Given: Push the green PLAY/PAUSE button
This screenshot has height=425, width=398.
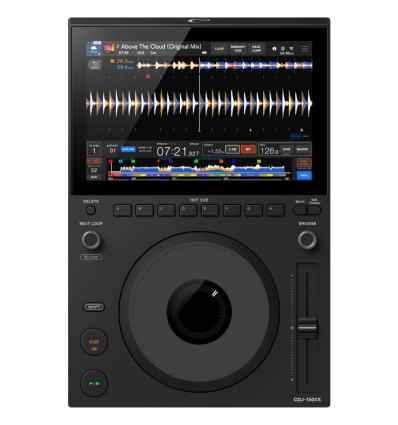Looking at the screenshot, I should click(x=94, y=383).
